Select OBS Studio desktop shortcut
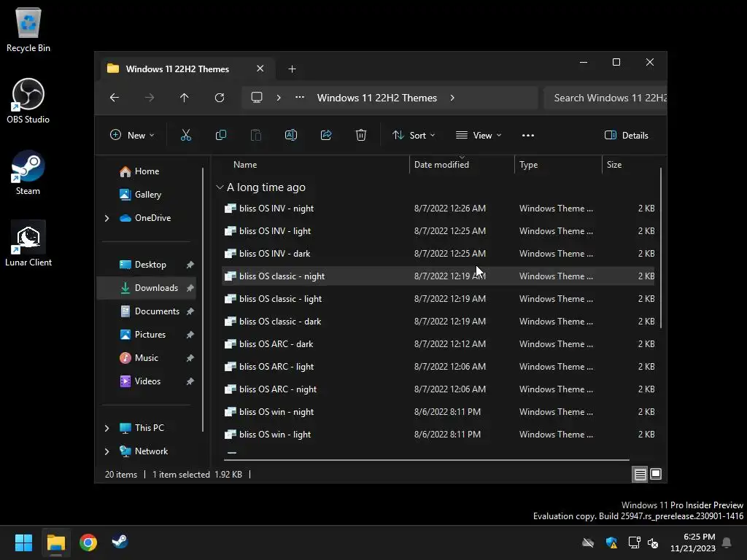 click(28, 101)
